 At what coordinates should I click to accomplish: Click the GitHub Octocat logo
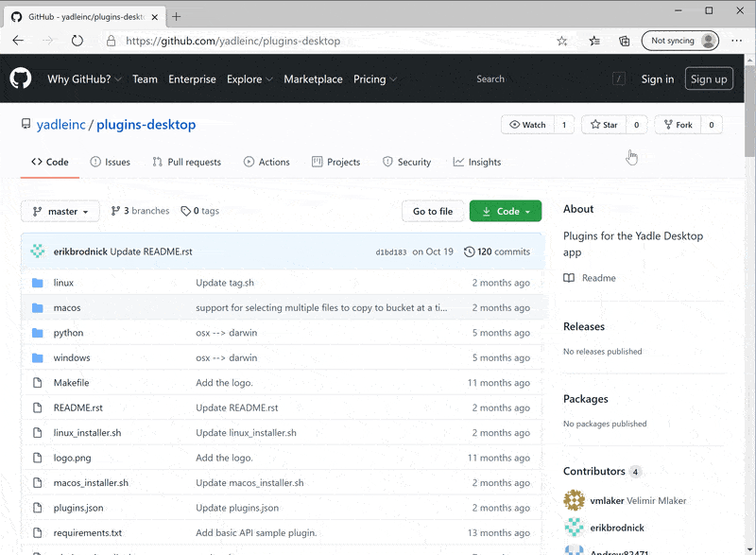21,78
